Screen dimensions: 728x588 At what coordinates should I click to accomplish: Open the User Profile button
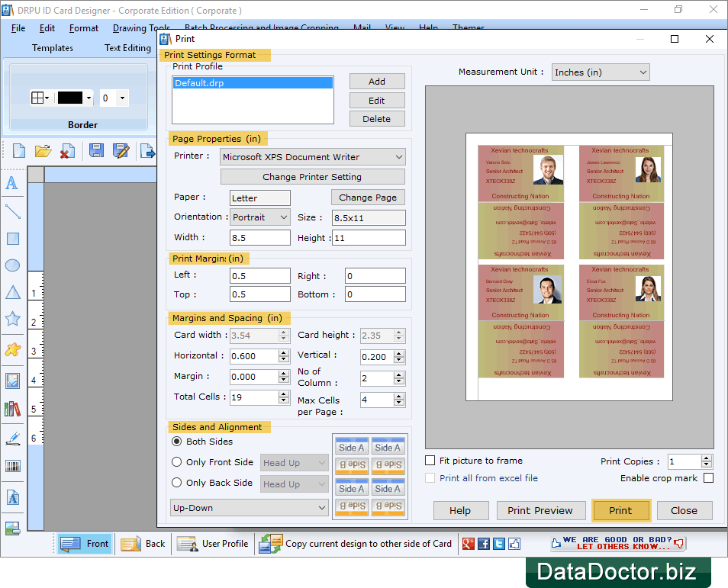pos(213,544)
